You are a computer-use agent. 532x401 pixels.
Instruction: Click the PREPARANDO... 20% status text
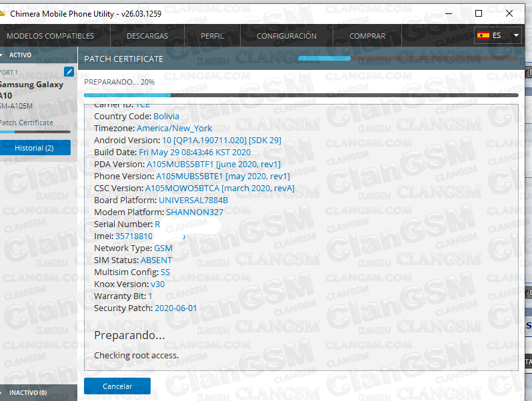(x=119, y=82)
